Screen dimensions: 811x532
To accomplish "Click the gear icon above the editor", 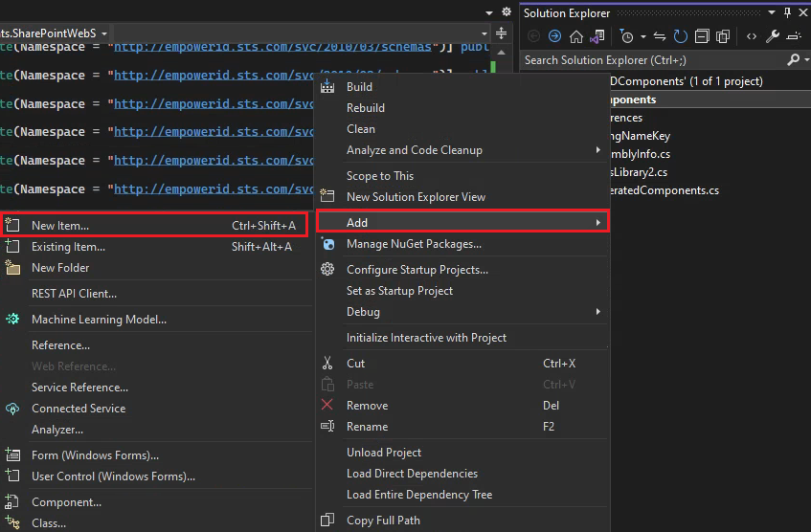I will click(507, 11).
